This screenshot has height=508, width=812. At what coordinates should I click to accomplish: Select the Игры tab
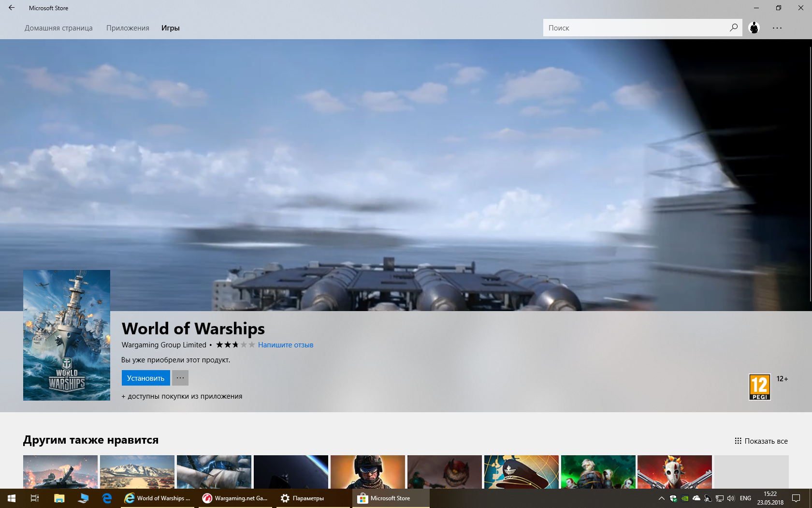point(171,28)
